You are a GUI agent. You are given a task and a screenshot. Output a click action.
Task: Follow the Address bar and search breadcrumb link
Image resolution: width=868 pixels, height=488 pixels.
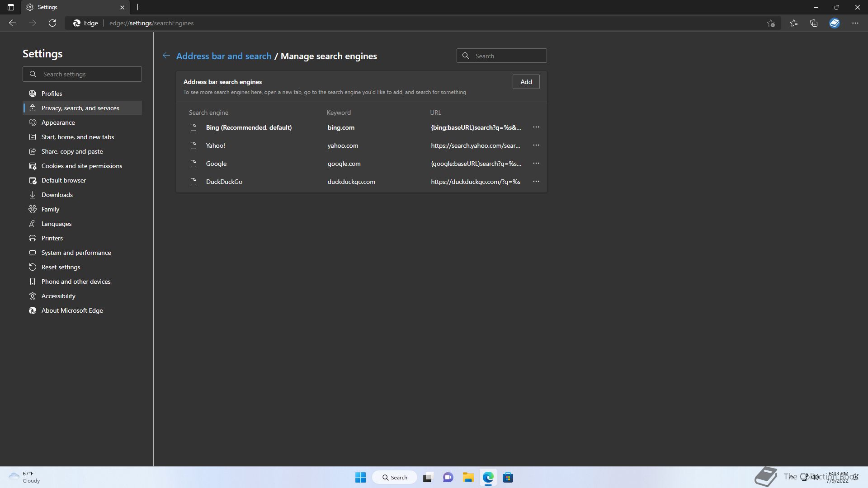coord(224,56)
